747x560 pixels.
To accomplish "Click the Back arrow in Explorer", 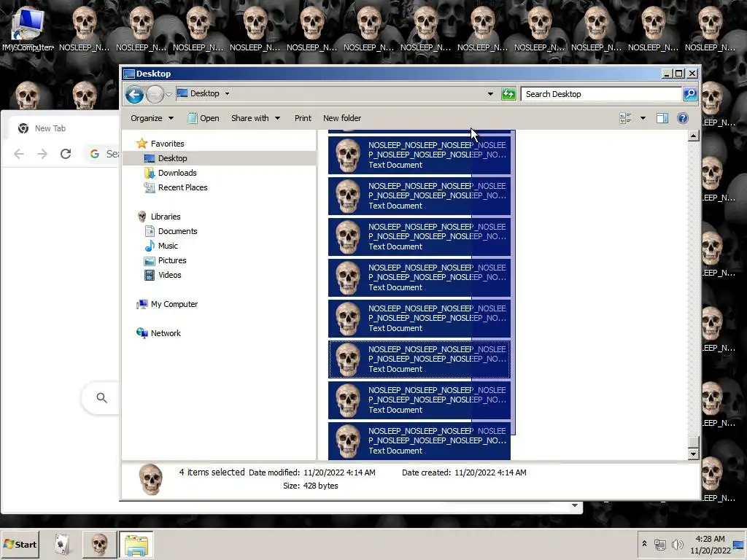I will click(x=135, y=94).
